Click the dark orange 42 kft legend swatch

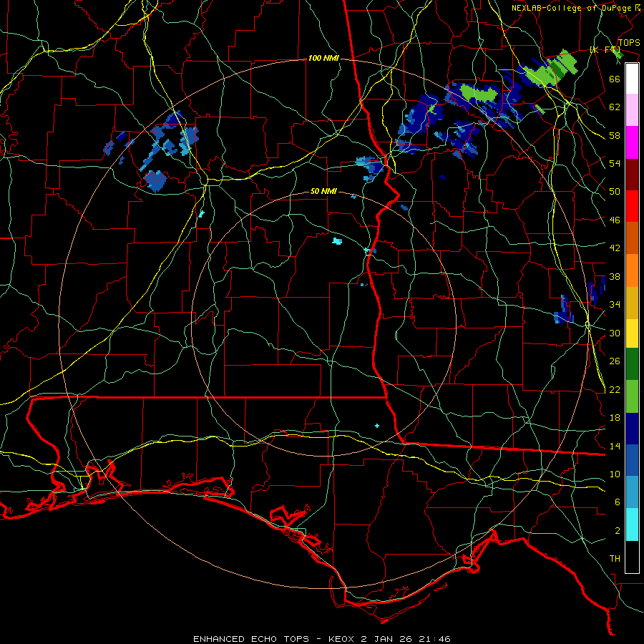pyautogui.click(x=632, y=238)
